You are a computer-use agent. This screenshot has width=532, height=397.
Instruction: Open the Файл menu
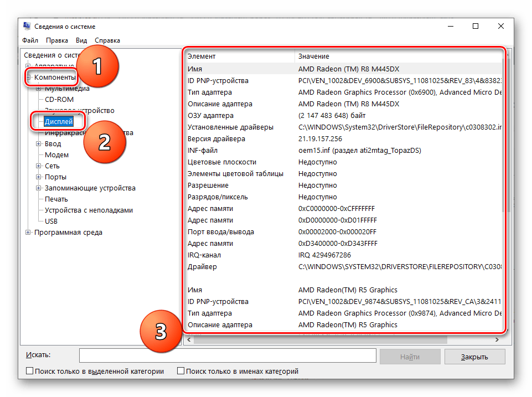point(30,40)
